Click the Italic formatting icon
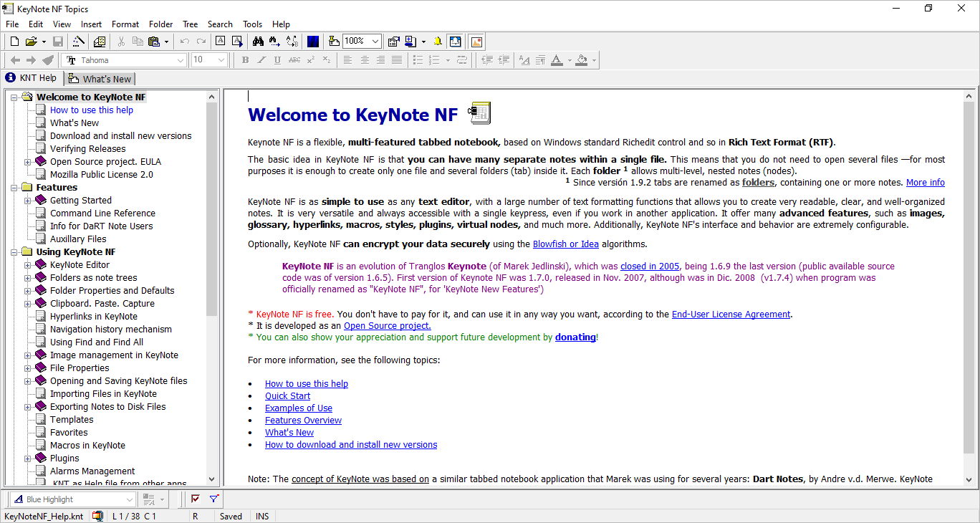The height and width of the screenshot is (523, 980). click(x=261, y=60)
